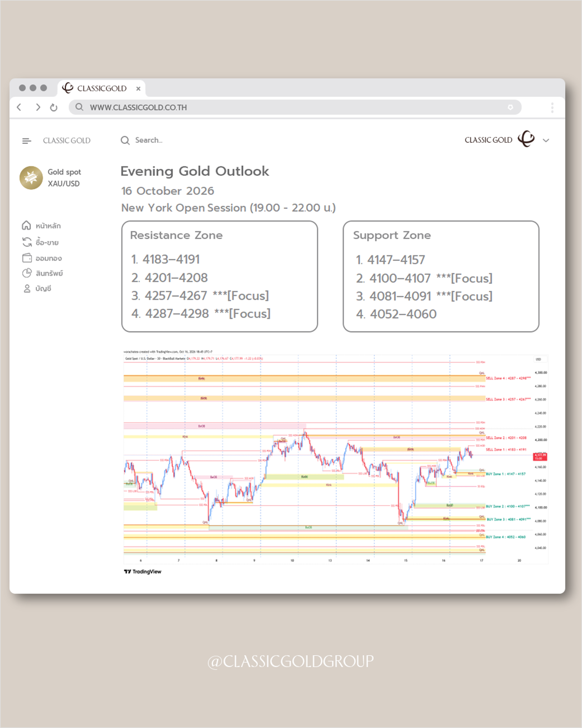Viewport: 582px width, 728px height.
Task: Expand the CLASSIC GOLD account chevron
Action: 546,141
